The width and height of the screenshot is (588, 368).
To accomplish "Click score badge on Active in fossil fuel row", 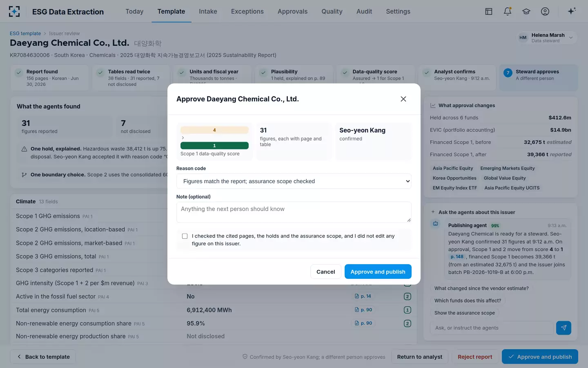I will click(407, 296).
